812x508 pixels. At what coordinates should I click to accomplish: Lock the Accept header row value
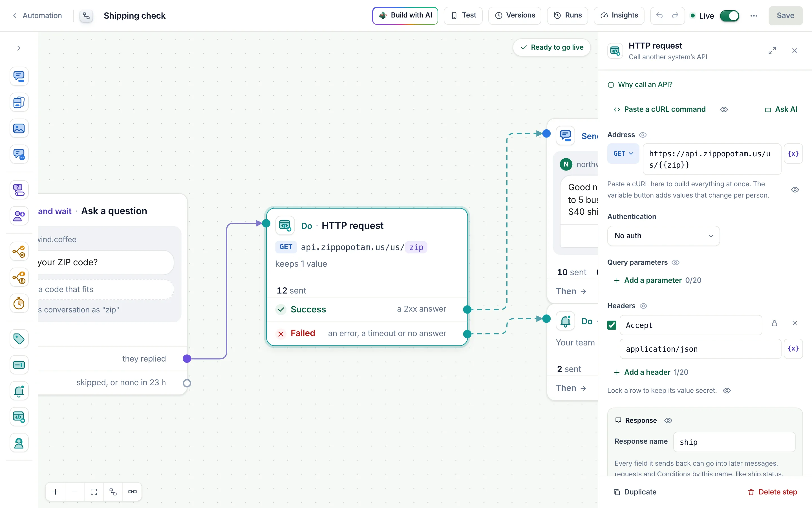(775, 323)
